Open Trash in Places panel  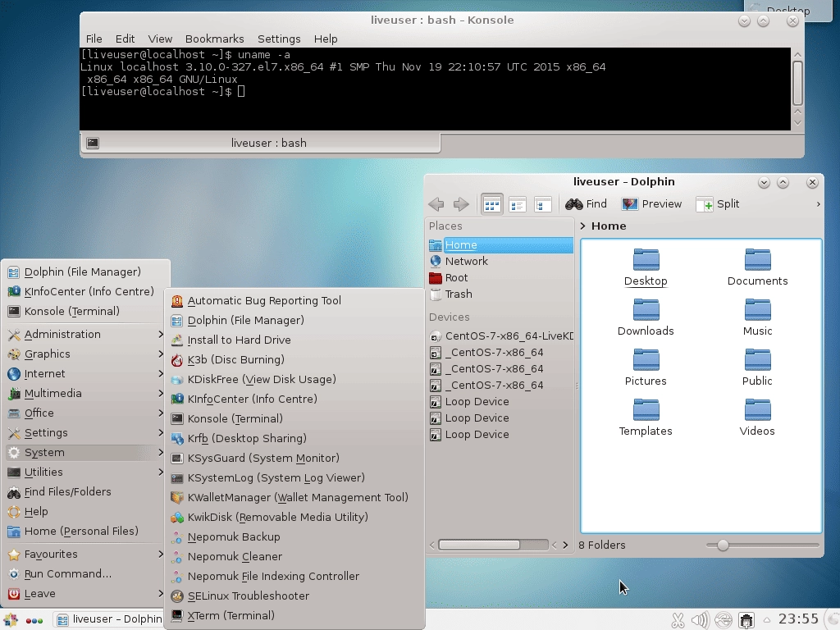coord(500,294)
